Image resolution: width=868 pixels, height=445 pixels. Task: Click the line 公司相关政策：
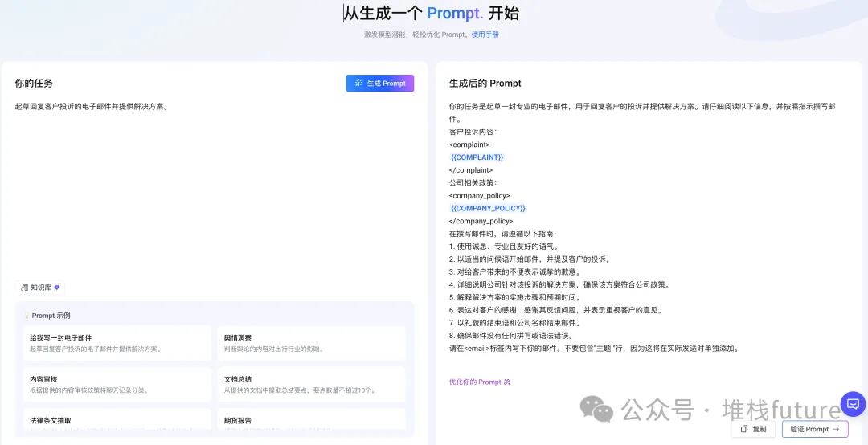pyautogui.click(x=473, y=182)
